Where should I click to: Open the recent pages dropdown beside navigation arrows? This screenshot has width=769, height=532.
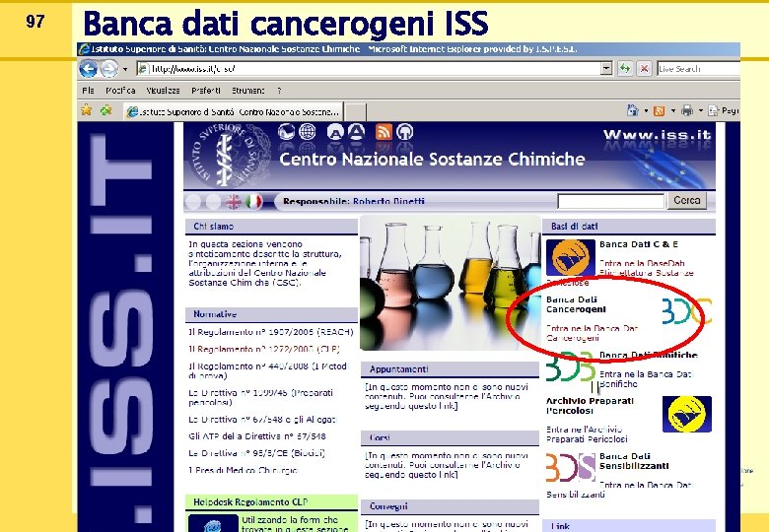(x=125, y=69)
